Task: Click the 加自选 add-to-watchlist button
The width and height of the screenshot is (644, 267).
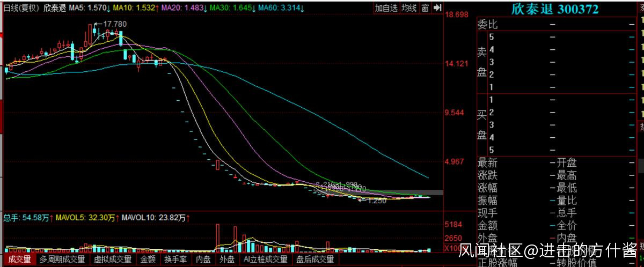Action: click(386, 8)
